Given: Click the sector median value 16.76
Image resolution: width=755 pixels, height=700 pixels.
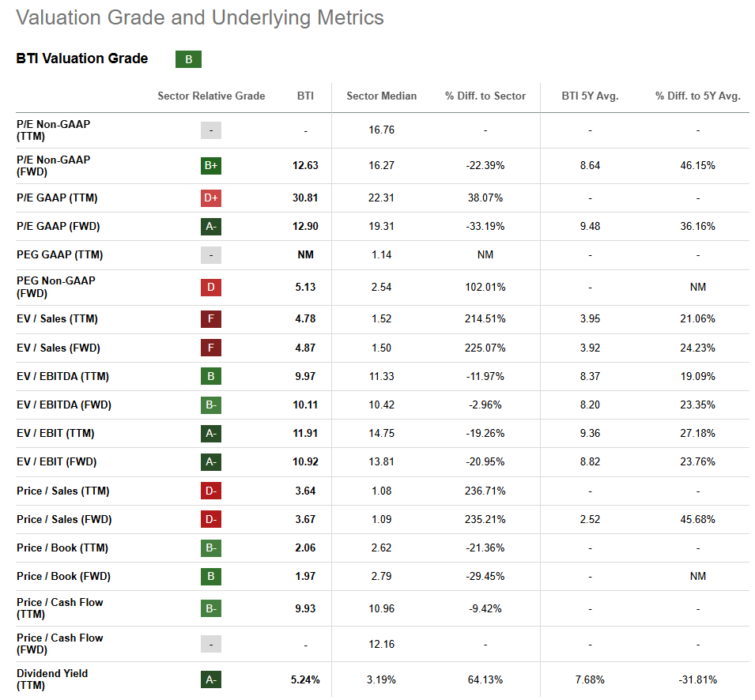Looking at the screenshot, I should (x=381, y=130).
